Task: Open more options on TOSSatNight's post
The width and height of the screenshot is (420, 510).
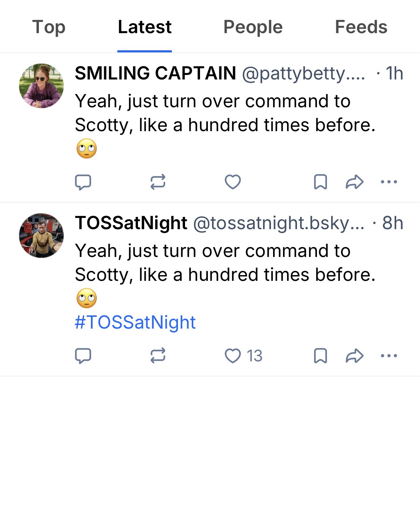Action: (x=389, y=356)
